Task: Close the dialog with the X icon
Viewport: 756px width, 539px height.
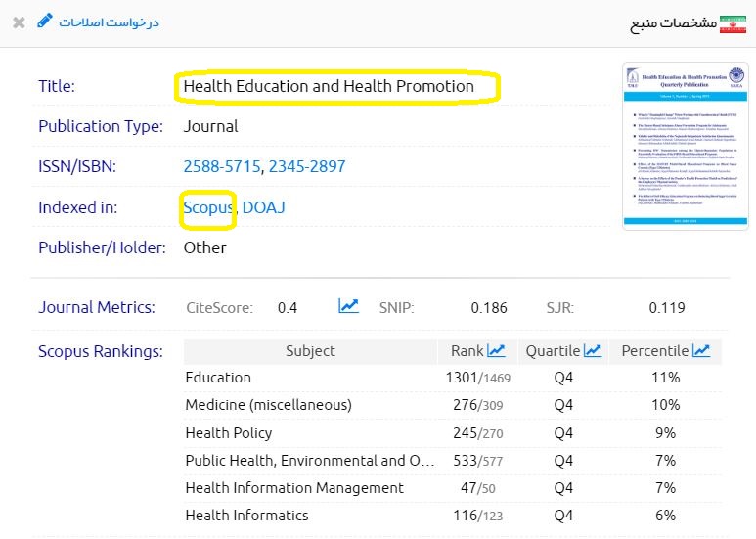Action: [19, 22]
